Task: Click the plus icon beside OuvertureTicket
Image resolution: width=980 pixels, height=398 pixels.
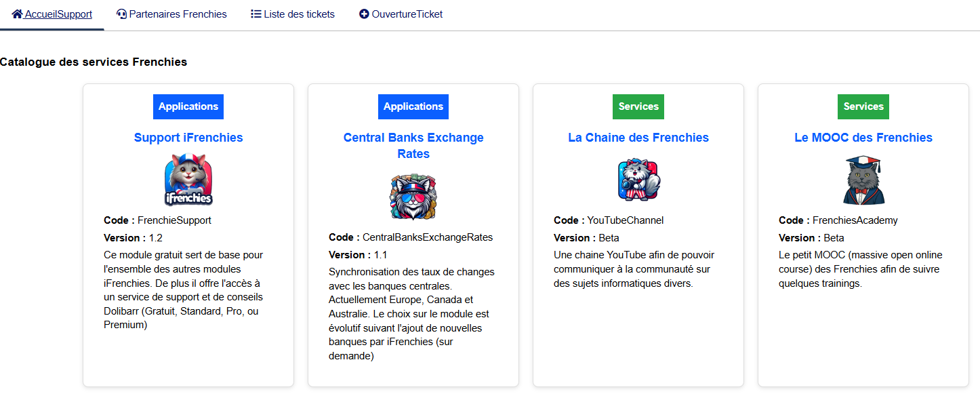Action: click(x=364, y=14)
